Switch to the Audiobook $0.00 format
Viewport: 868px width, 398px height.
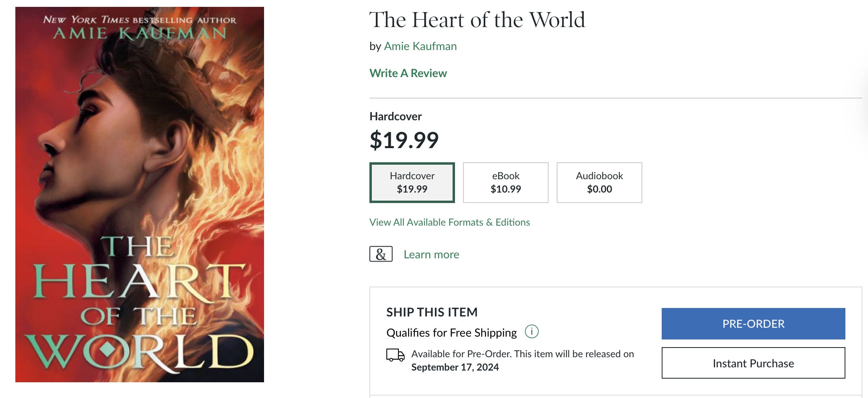tap(599, 182)
